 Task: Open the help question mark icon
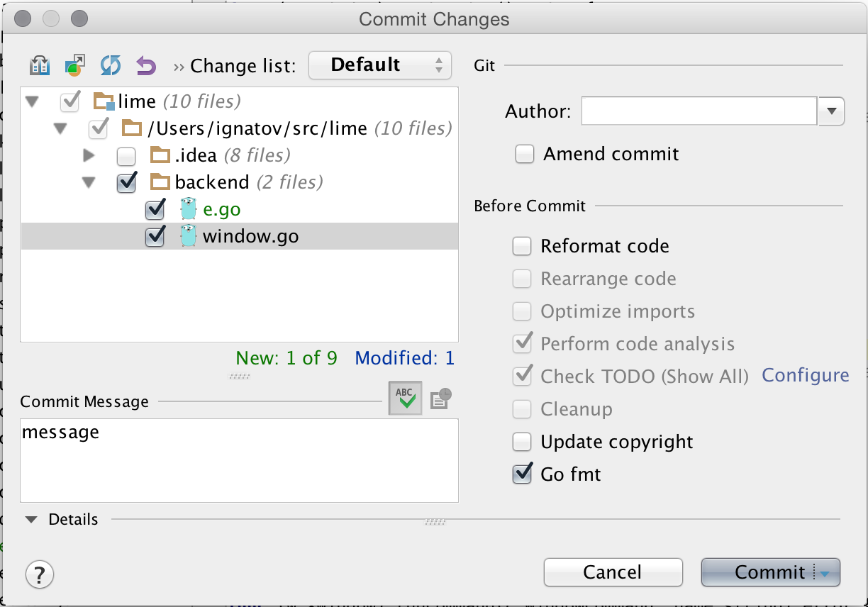coord(39,575)
